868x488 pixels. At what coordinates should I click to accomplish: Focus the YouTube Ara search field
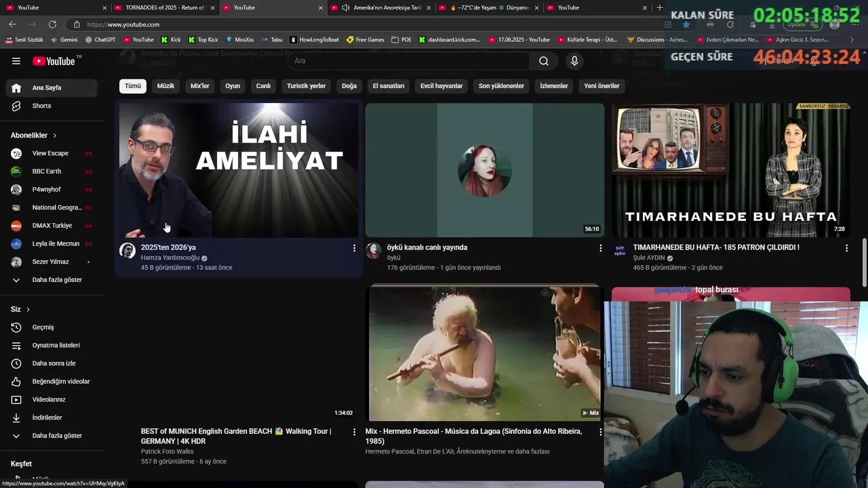pos(409,61)
